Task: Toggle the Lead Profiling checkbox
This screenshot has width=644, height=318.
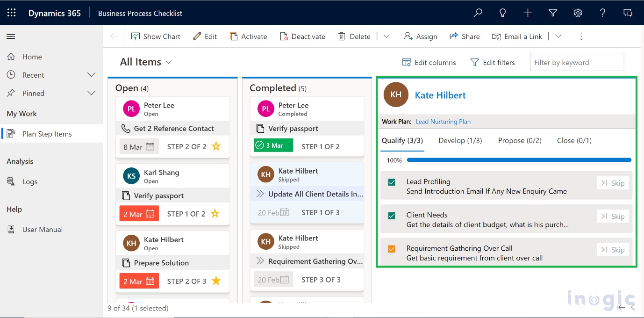Action: 392,182
